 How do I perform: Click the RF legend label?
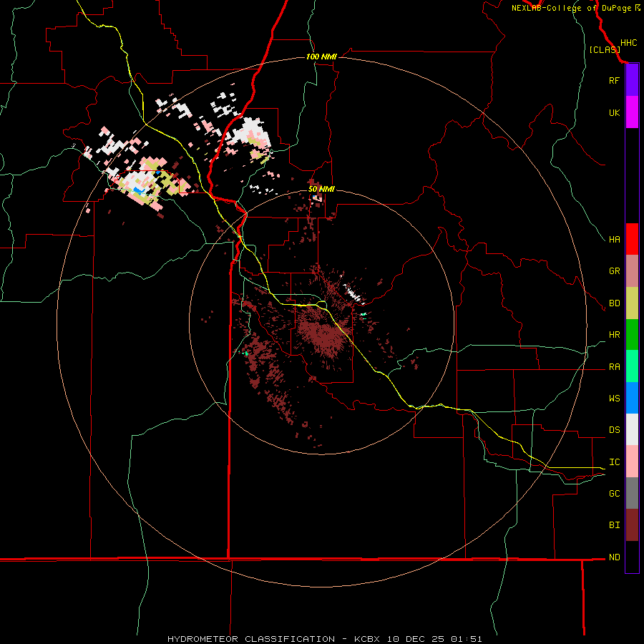pyautogui.click(x=614, y=80)
